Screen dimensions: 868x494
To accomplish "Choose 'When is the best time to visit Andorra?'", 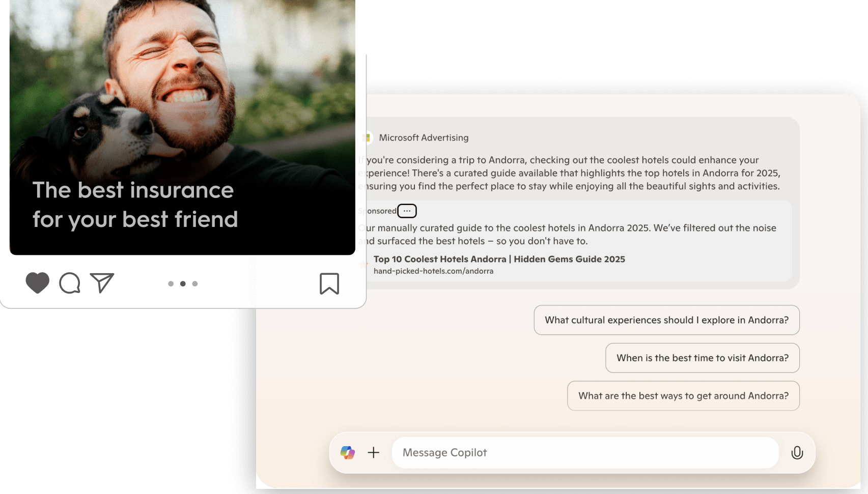I will pos(702,358).
